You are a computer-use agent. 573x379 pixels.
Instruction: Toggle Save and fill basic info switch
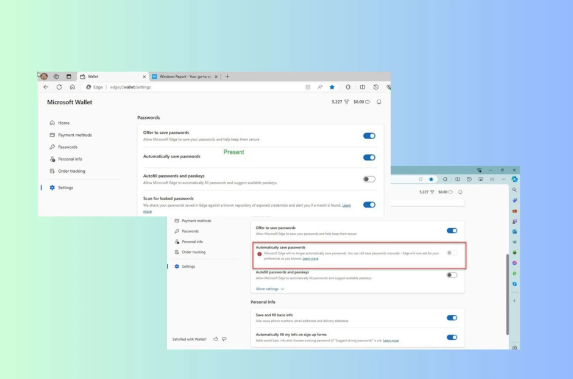452,318
